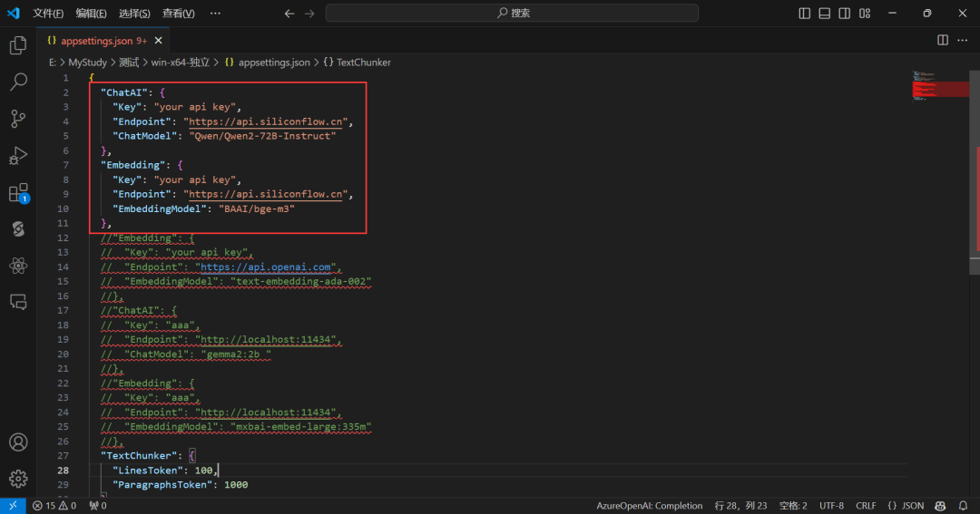Screen dimensions: 980x514
Task: Click the 搜索 command center search box
Action: click(513, 14)
